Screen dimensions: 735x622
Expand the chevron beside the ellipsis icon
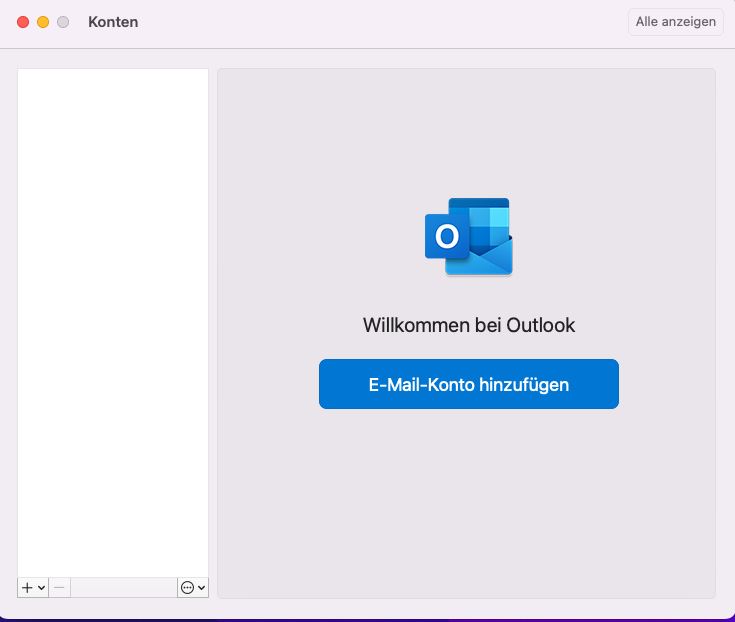coord(202,588)
